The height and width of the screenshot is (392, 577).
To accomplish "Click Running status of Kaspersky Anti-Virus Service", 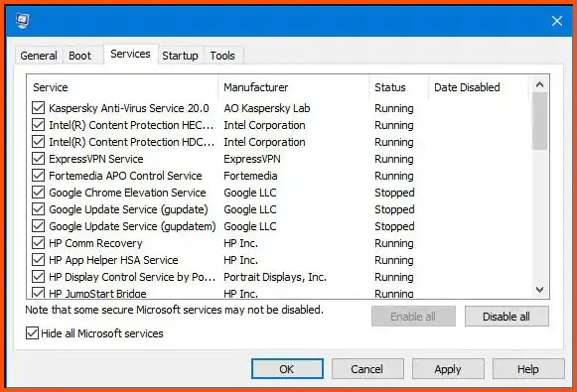I will pyautogui.click(x=394, y=108).
